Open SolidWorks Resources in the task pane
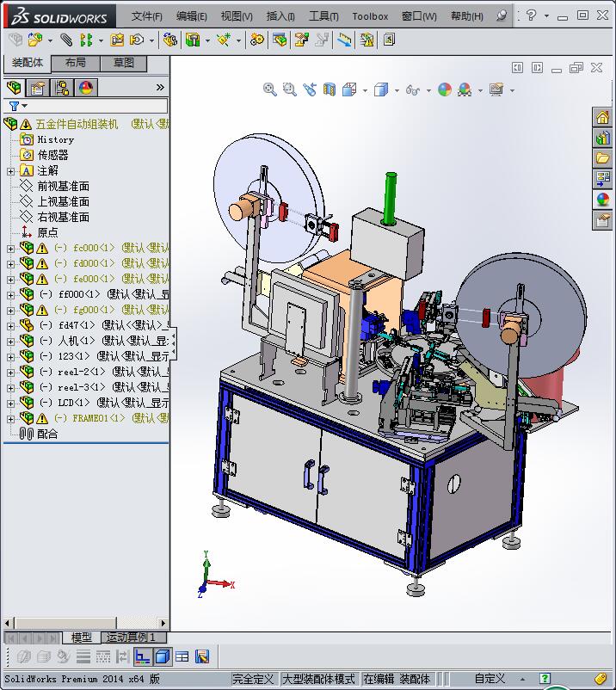 tap(602, 118)
